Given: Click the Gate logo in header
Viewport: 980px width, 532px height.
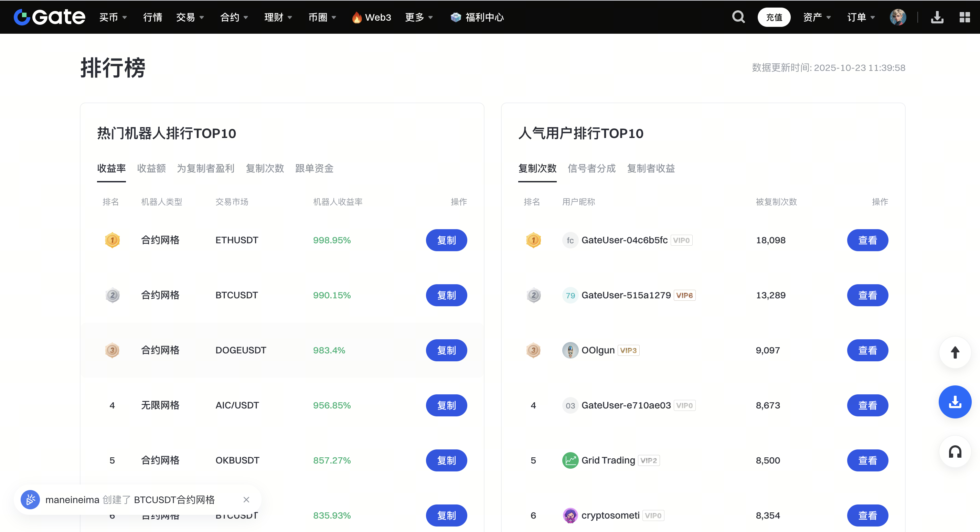Looking at the screenshot, I should point(50,17).
